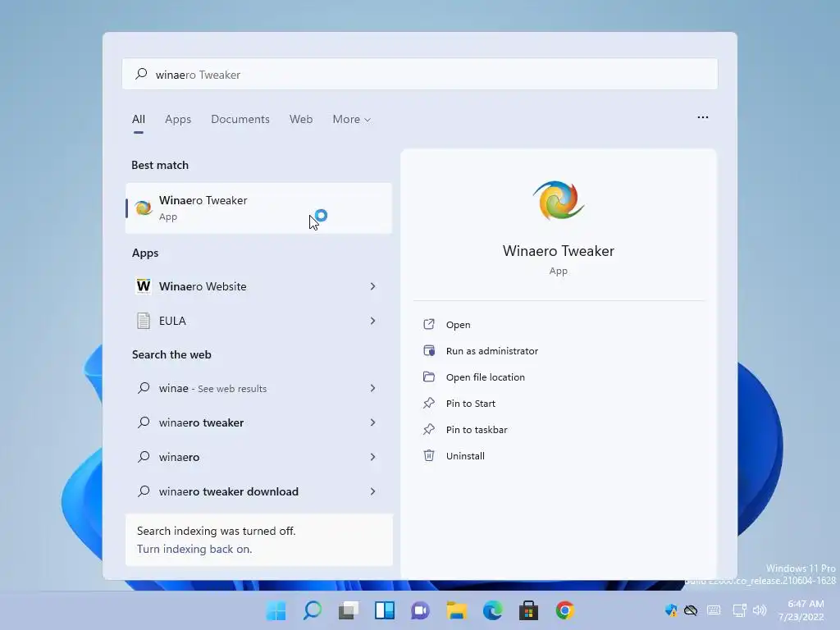Expand the 'winaero tweaker download' chevron
Viewport: 840px width, 630px height.
click(x=372, y=491)
